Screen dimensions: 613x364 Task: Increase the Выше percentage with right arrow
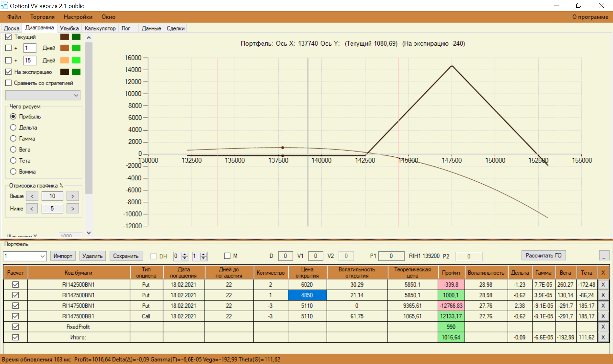click(x=72, y=196)
